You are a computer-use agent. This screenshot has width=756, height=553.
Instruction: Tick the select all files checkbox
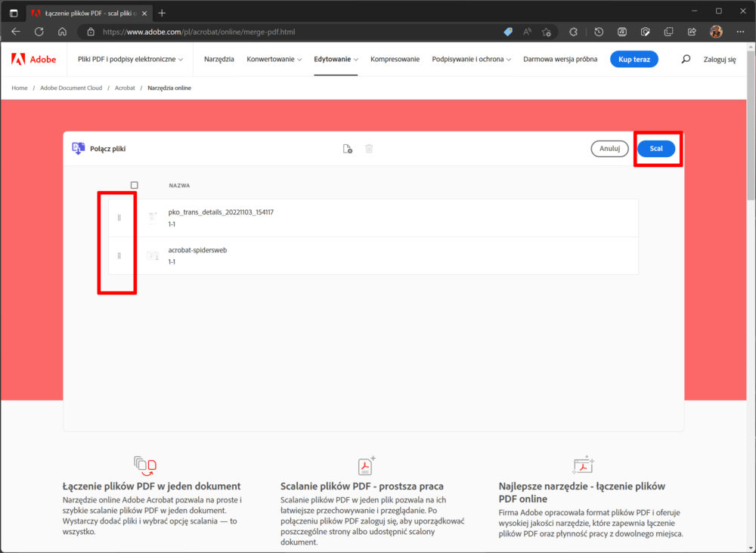[x=134, y=185]
